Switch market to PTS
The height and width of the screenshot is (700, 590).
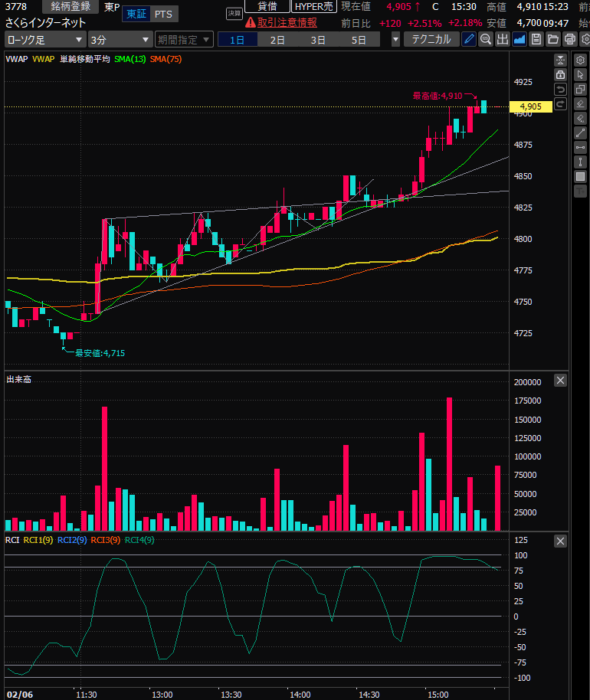coord(162,14)
